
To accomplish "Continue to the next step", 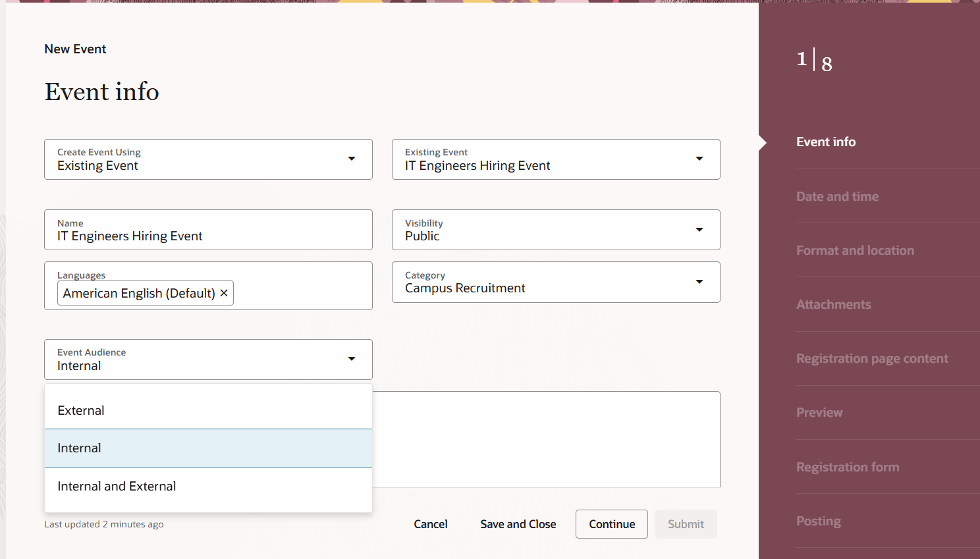I will (612, 524).
